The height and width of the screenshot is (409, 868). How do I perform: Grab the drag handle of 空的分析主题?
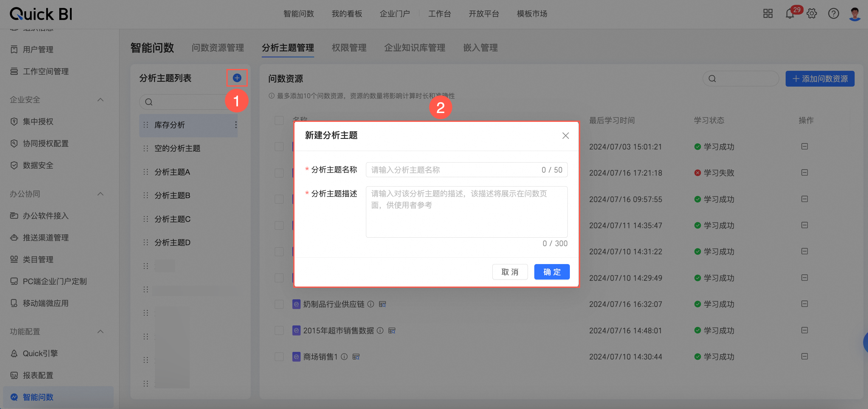pos(146,148)
